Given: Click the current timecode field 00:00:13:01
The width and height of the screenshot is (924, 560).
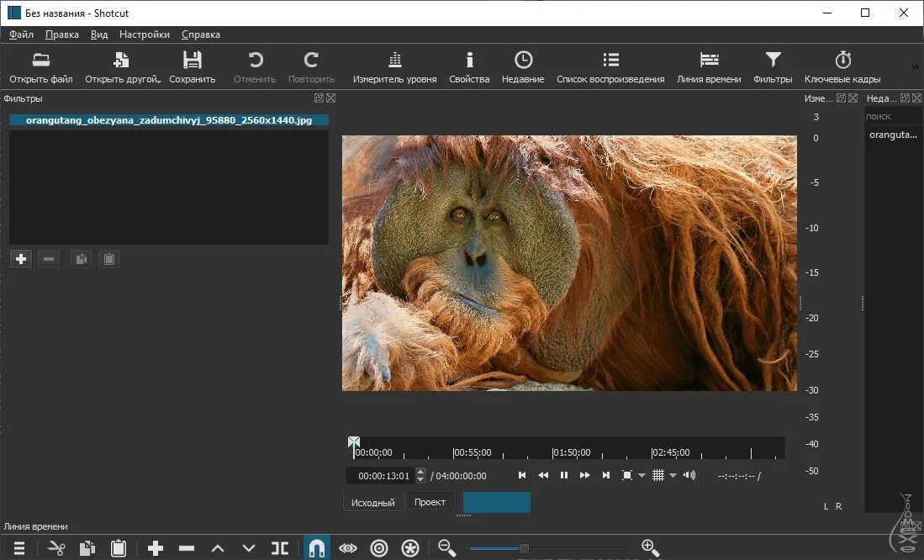Looking at the screenshot, I should pyautogui.click(x=383, y=476).
